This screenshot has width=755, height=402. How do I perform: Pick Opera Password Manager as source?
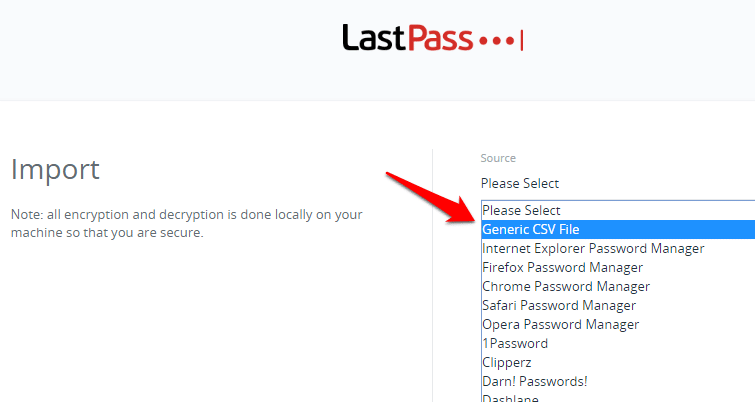tap(618, 324)
